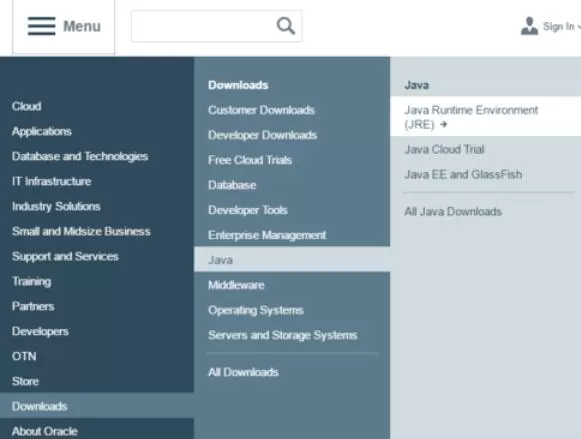Click the search magnifier icon
Image resolution: width=581 pixels, height=439 pixels.
286,26
